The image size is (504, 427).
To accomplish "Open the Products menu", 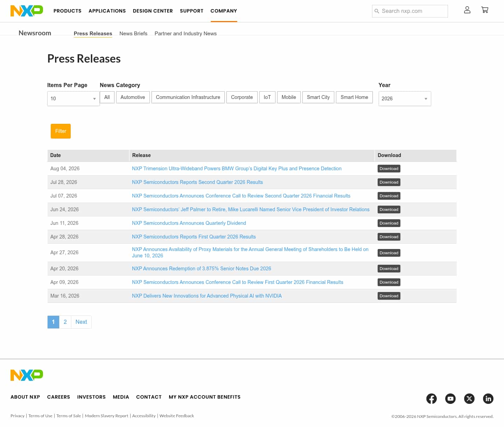I will point(68,11).
